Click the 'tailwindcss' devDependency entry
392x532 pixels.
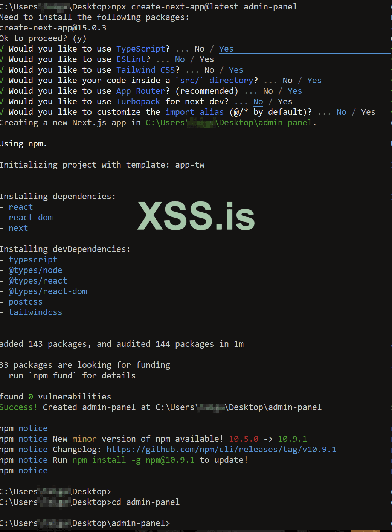pyautogui.click(x=35, y=312)
